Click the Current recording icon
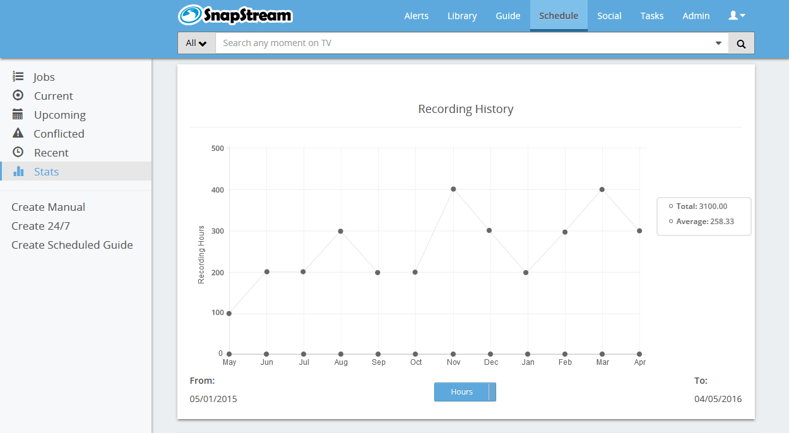Screen dimensions: 789x433 (18, 96)
